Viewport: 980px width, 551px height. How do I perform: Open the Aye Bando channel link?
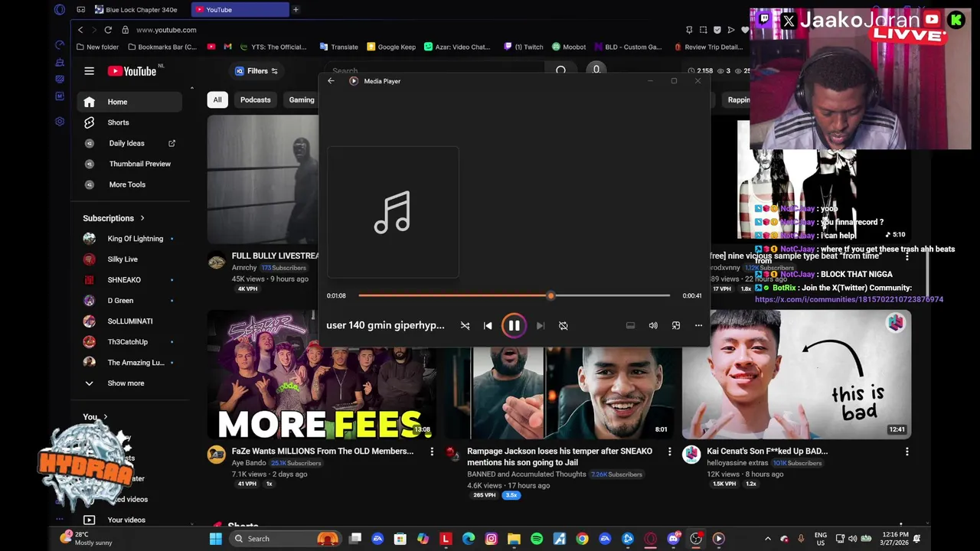point(249,463)
